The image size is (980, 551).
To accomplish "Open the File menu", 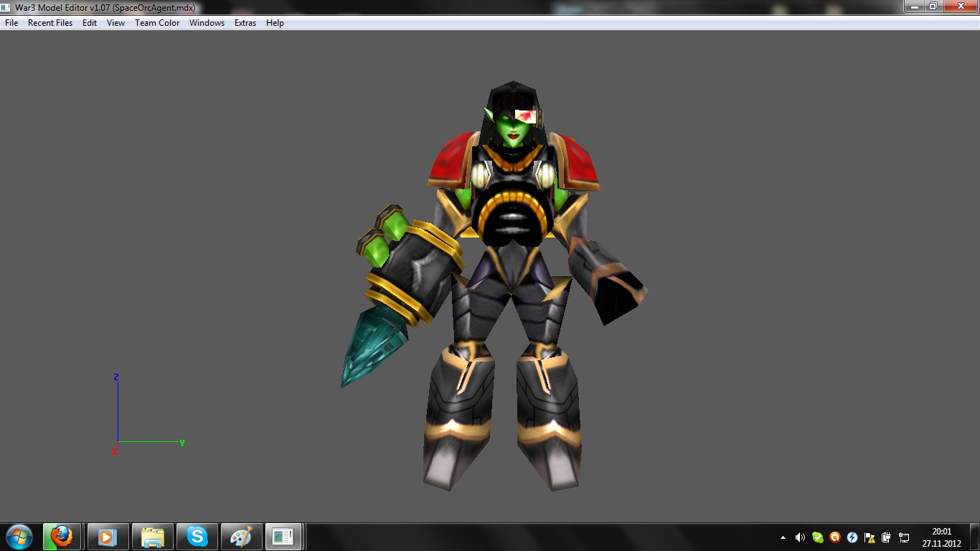I will coord(11,23).
